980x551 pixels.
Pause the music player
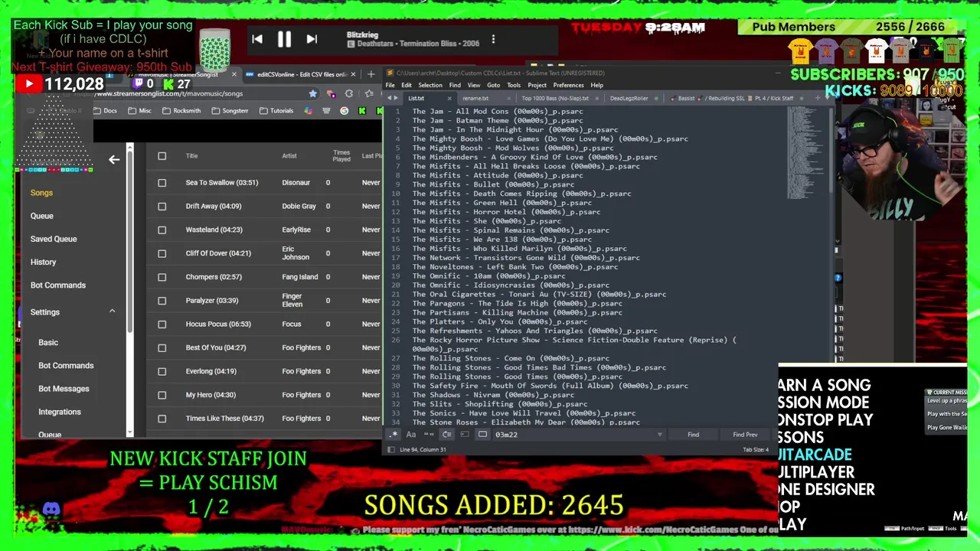(284, 39)
